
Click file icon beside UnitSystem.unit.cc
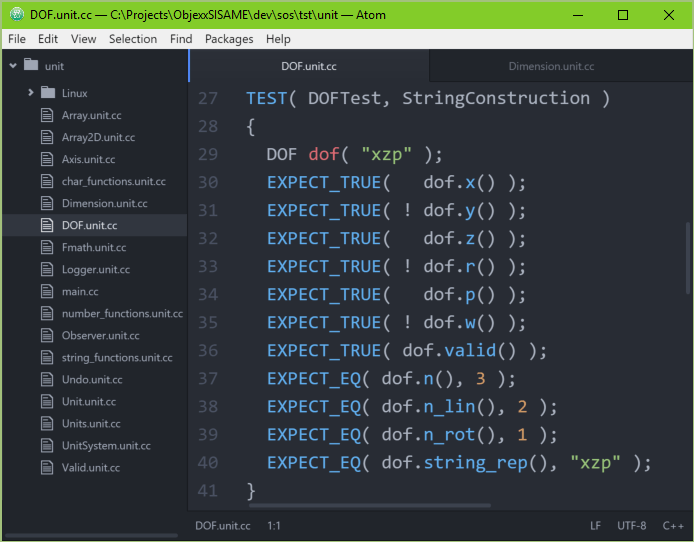tap(47, 446)
